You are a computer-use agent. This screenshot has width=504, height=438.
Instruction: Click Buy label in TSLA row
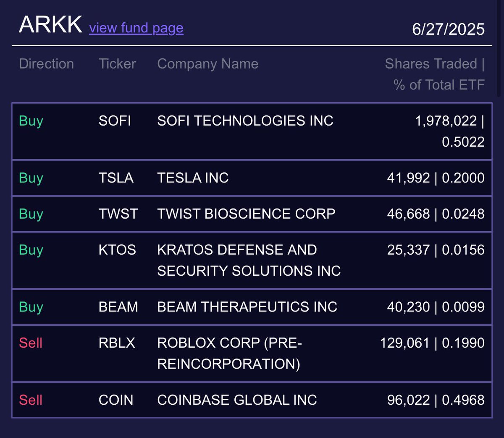click(x=31, y=179)
